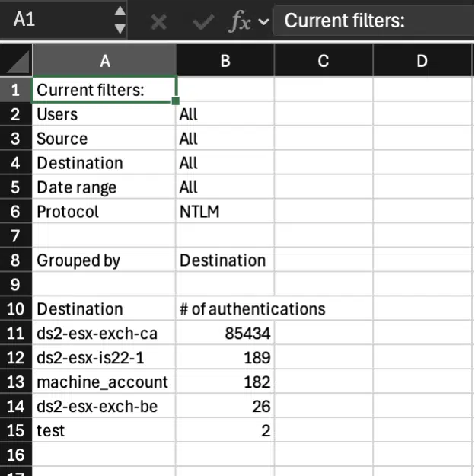
Task: Click the select-all triangle at grid corner
Action: tap(17, 62)
